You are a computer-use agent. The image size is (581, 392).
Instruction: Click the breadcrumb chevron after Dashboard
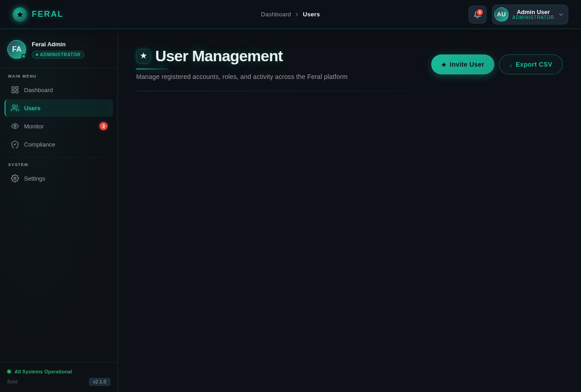point(297,14)
